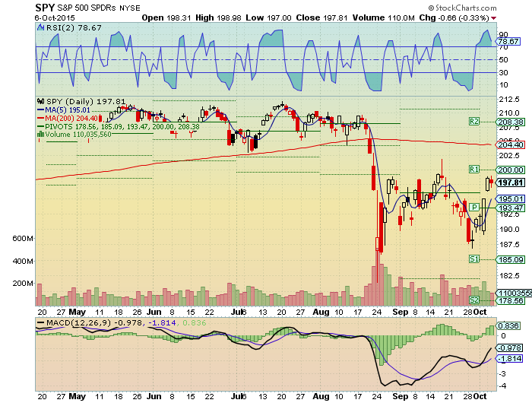Click the High 198.98 value
The width and height of the screenshot is (532, 403).
218,17
